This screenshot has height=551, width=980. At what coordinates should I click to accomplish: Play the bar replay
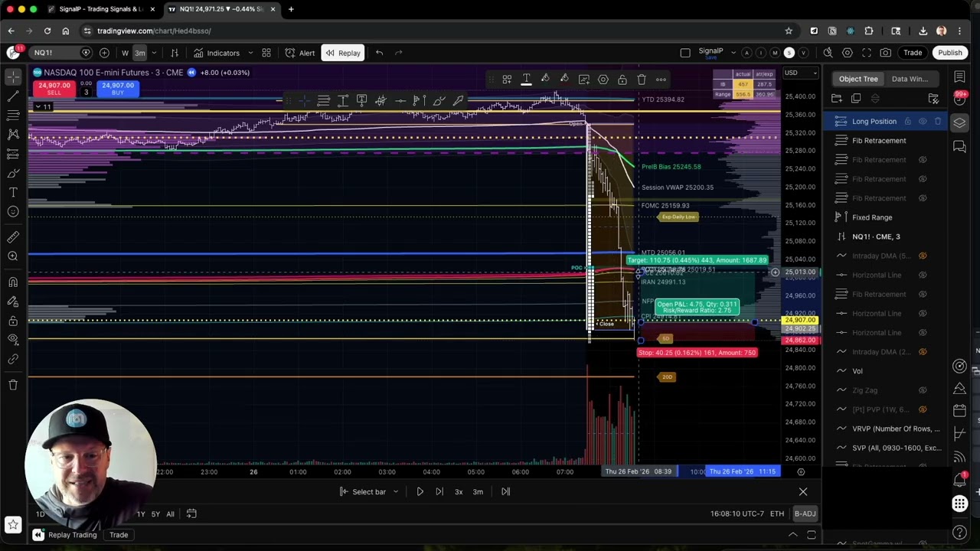[x=420, y=492]
